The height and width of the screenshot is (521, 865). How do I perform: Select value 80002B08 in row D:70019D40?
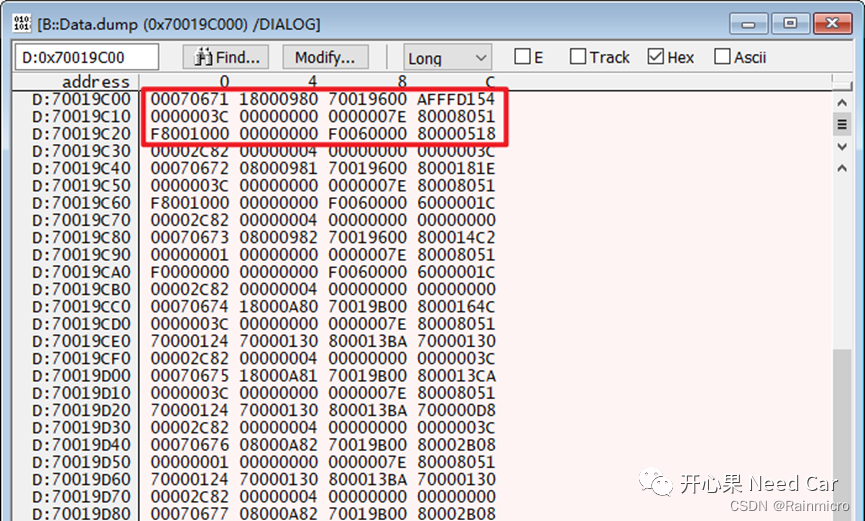click(x=456, y=445)
